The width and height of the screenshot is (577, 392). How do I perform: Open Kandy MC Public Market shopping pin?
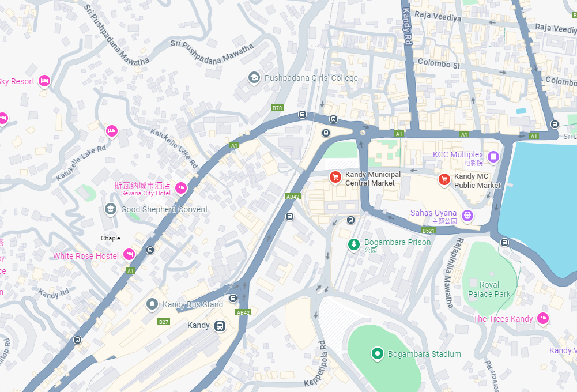pos(444,180)
